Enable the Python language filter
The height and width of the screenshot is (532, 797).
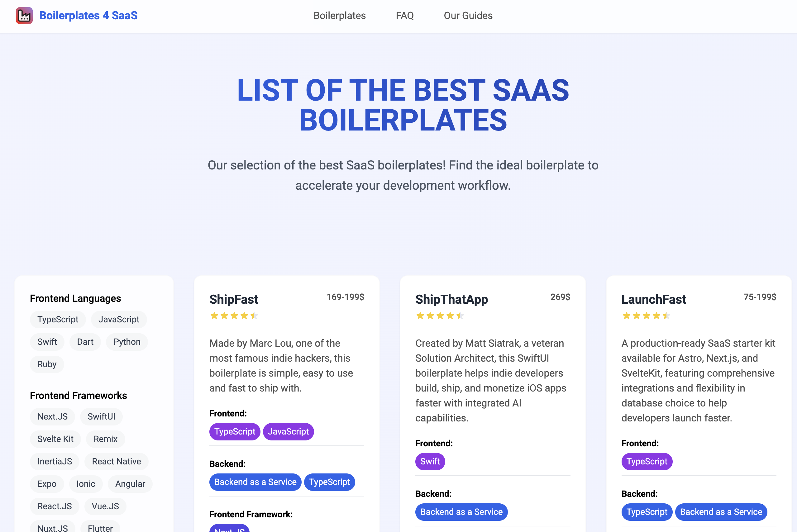(126, 342)
